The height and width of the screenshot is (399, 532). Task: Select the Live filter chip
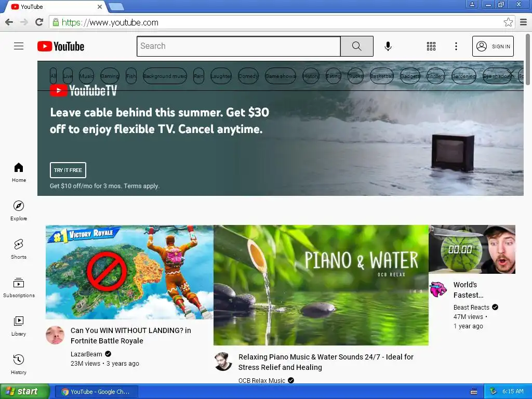[68, 76]
